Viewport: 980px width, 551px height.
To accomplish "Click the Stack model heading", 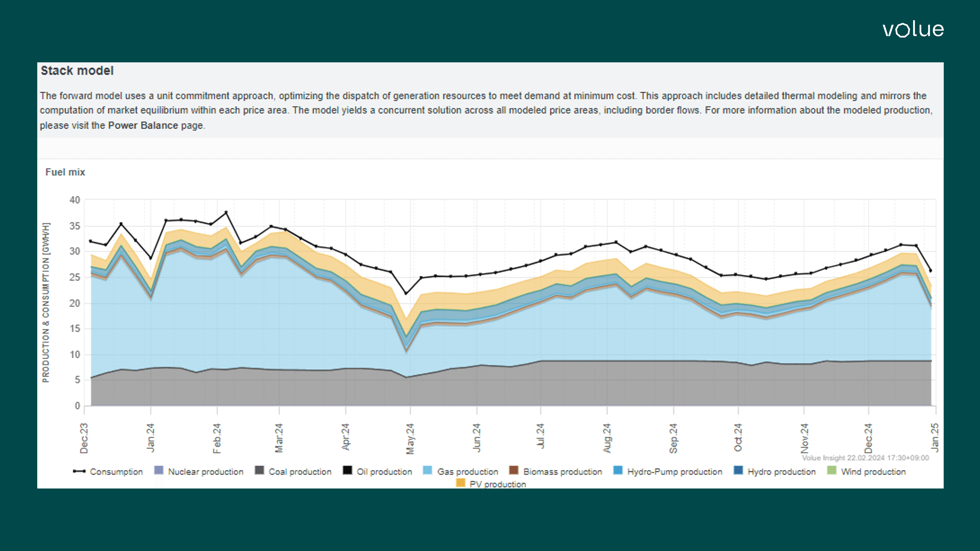I will 77,71.
